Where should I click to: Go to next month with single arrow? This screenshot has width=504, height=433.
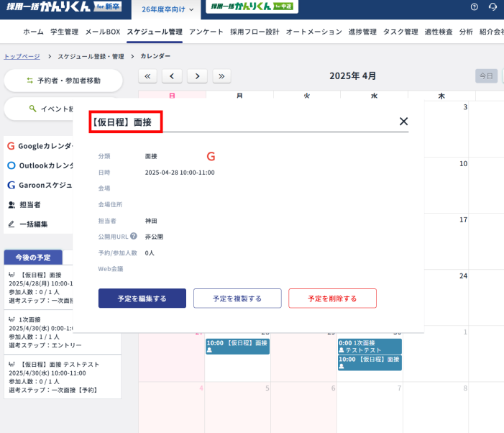pyautogui.click(x=197, y=76)
